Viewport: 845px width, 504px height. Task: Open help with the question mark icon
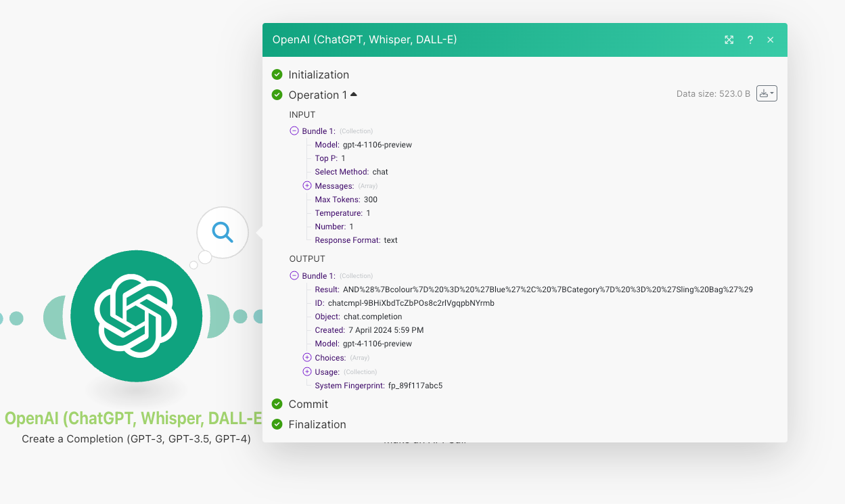(x=750, y=40)
